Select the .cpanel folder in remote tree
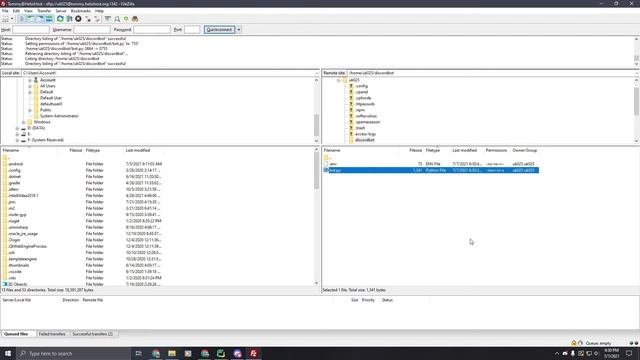 click(361, 92)
